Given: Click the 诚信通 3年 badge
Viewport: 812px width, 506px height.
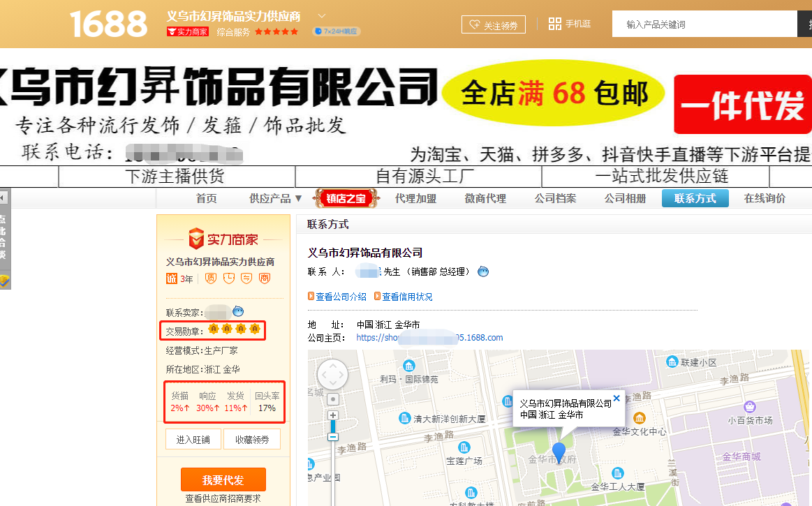Looking at the screenshot, I should [x=179, y=278].
